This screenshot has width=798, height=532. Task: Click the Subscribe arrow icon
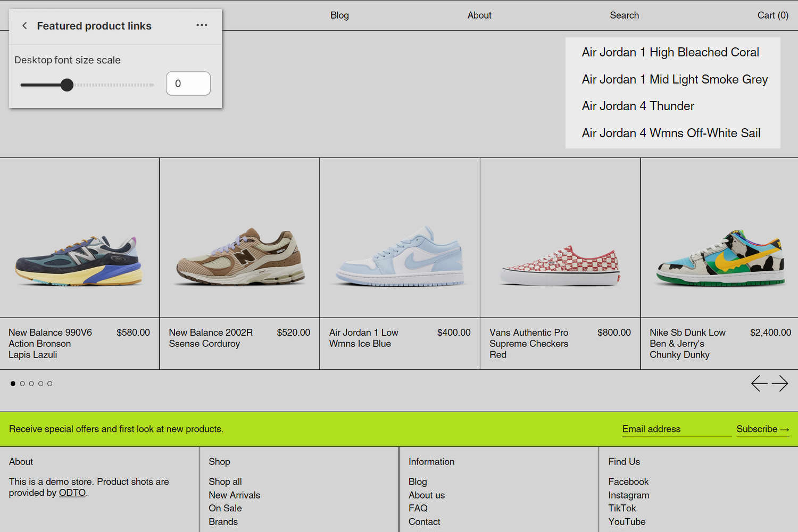tap(786, 429)
